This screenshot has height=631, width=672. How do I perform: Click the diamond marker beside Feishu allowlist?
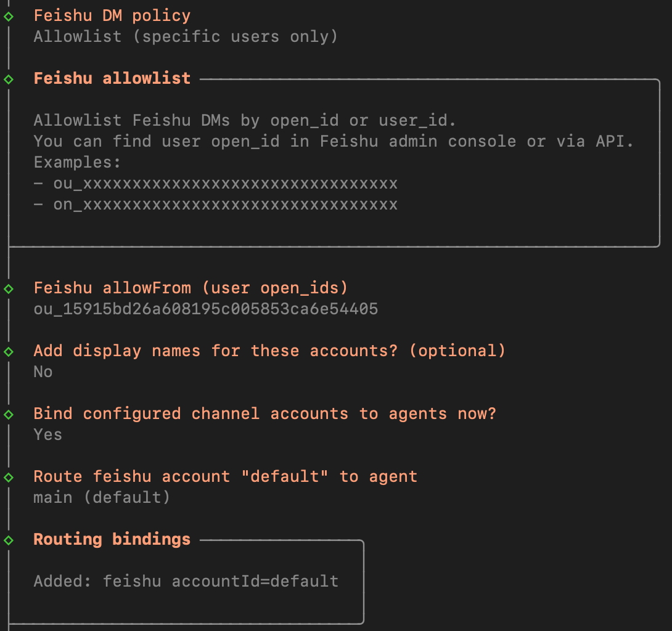coord(9,79)
